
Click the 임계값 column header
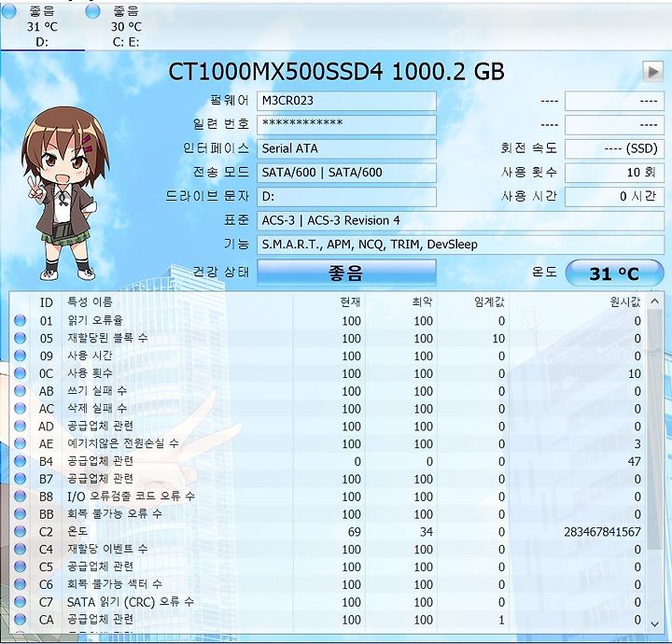pos(473,302)
